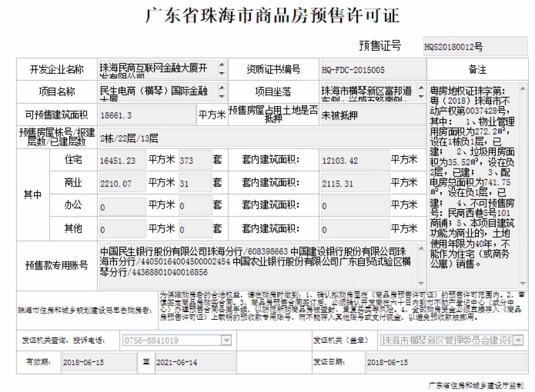Viewport: 535px width, 392px height.
Task: Click the 2栋/22层/13层 building field
Action: [262, 138]
